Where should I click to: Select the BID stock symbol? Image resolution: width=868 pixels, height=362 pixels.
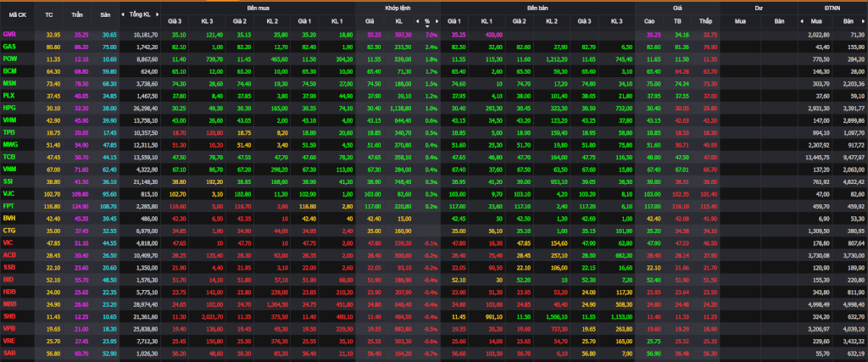coord(8,279)
